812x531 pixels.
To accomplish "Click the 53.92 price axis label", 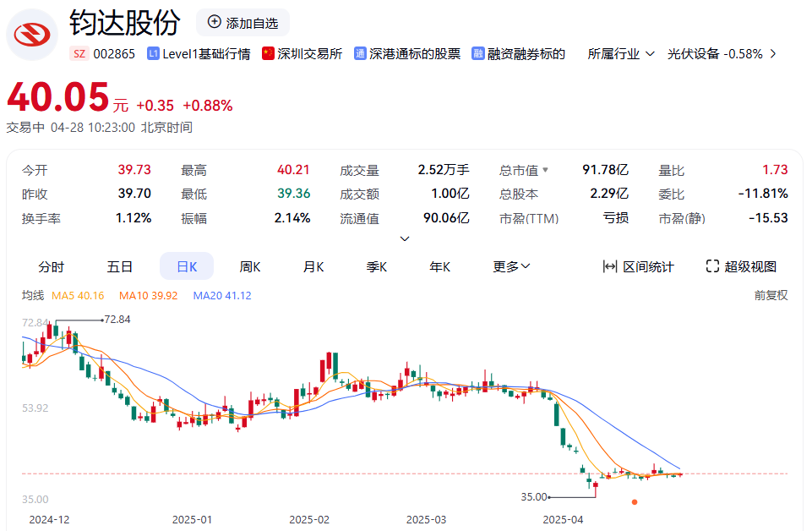I will tap(35, 408).
